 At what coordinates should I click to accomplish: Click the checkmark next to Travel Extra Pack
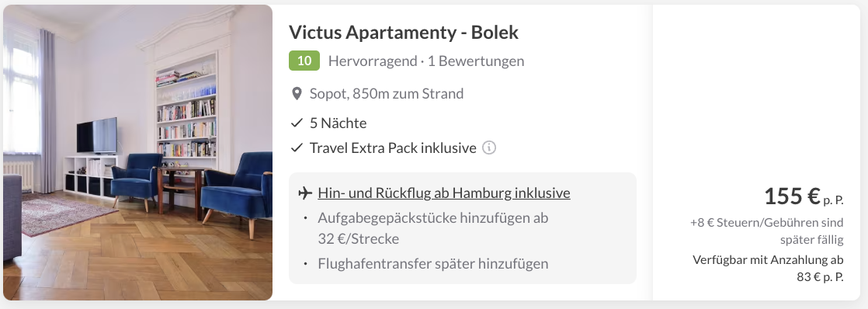coord(297,148)
